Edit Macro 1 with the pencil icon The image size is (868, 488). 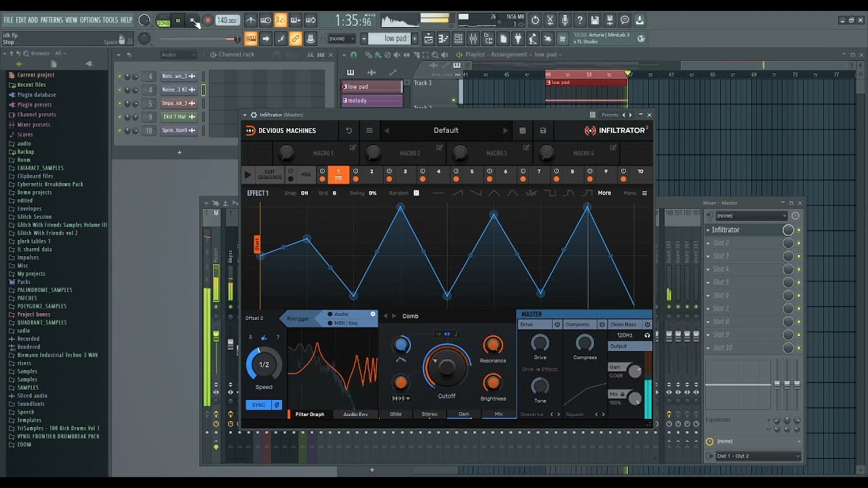pos(353,147)
